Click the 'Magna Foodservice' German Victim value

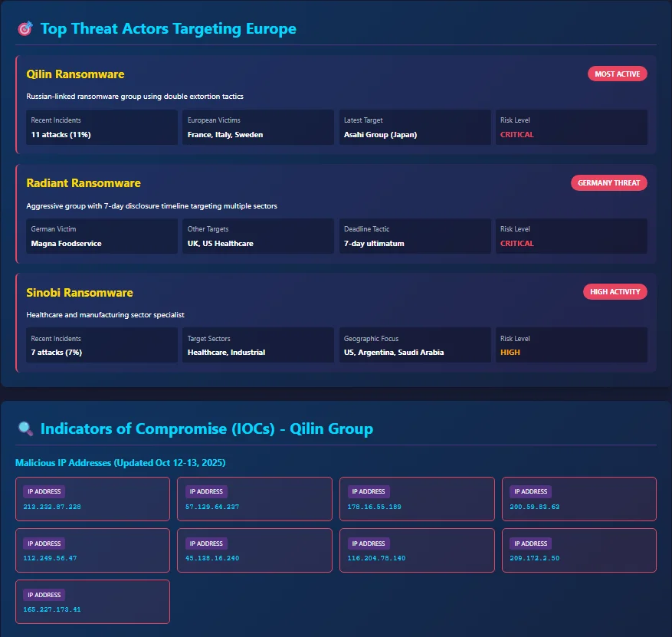[x=66, y=244]
